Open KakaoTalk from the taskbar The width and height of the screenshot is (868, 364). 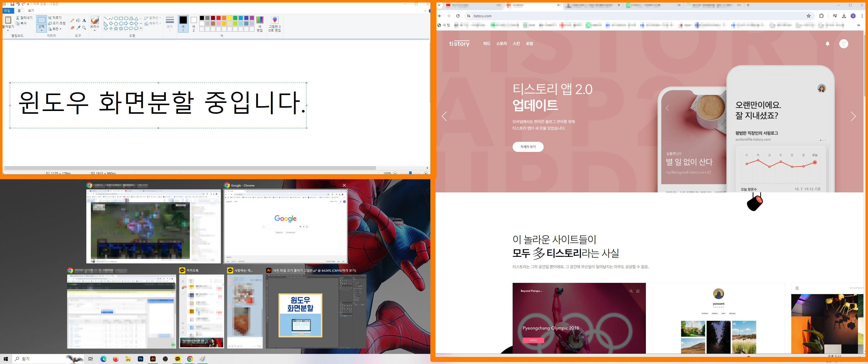point(178,359)
